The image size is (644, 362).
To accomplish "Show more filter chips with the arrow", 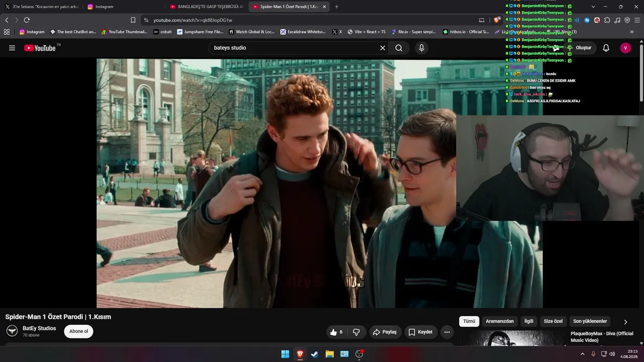I will [625, 322].
